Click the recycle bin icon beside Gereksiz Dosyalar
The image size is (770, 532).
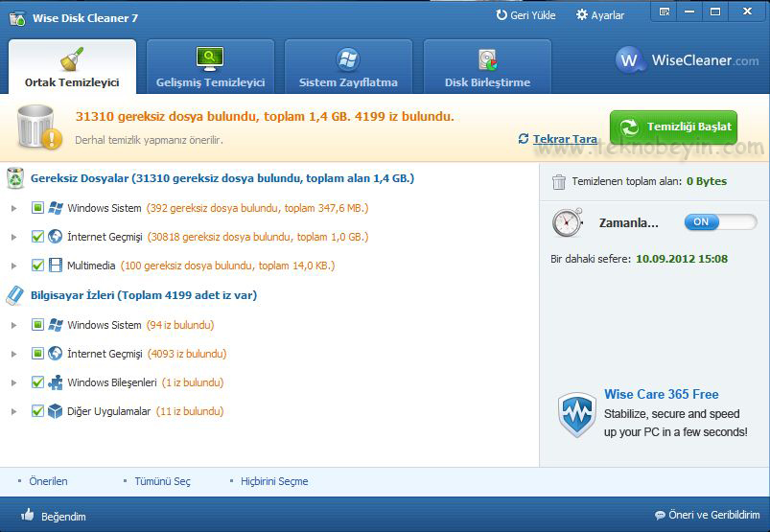[15, 178]
